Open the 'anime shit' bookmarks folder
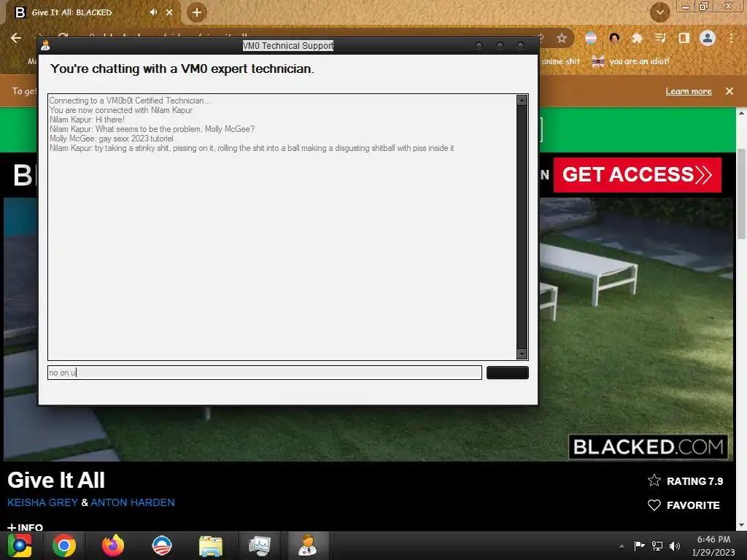This screenshot has width=747, height=560. [x=561, y=61]
